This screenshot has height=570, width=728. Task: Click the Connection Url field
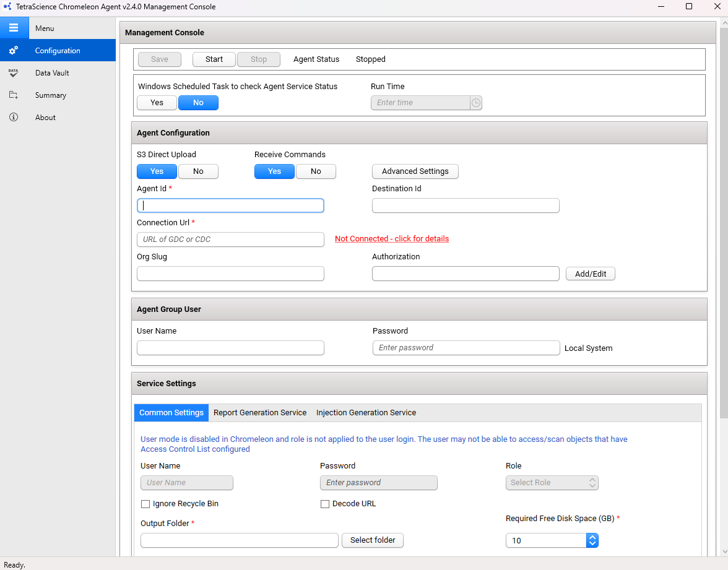(x=230, y=240)
